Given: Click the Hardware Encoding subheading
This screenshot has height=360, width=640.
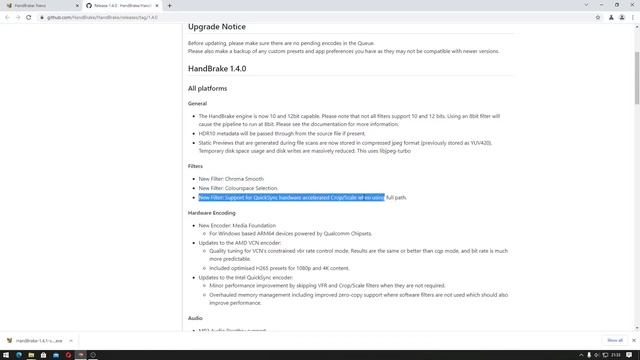Looking at the screenshot, I should [211, 213].
